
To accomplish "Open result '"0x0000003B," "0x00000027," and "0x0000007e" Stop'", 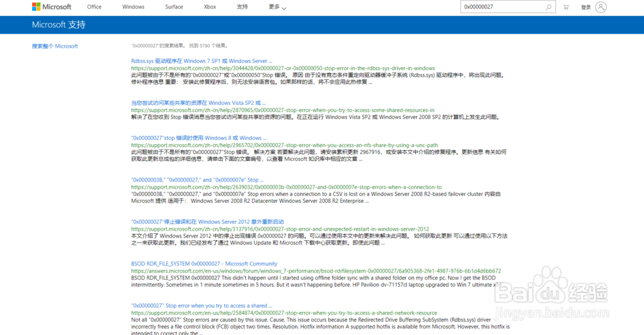I will pos(197,180).
